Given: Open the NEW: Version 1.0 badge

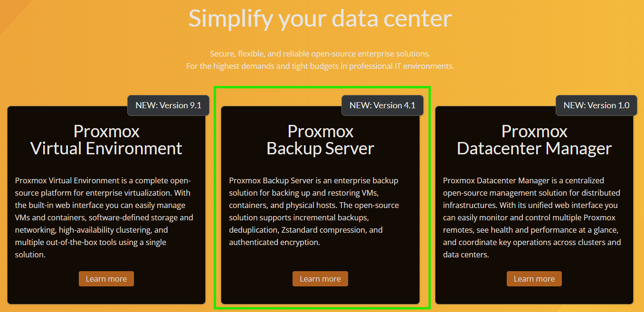Looking at the screenshot, I should point(596,105).
